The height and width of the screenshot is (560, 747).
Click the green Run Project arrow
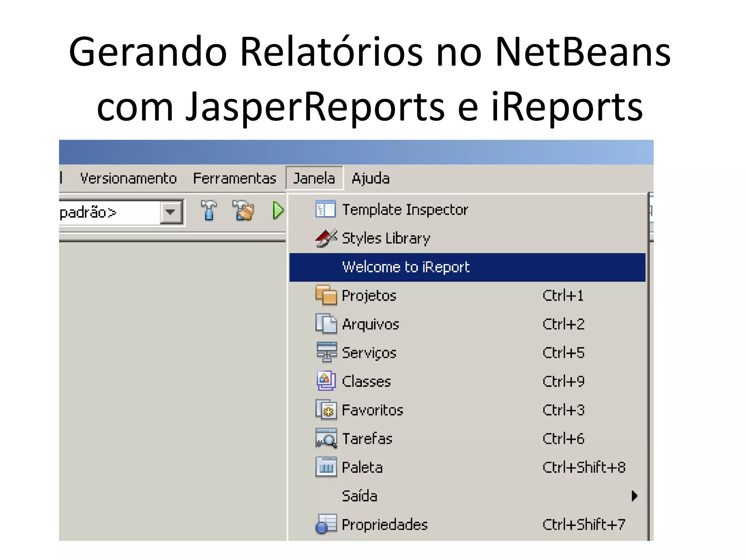(278, 210)
